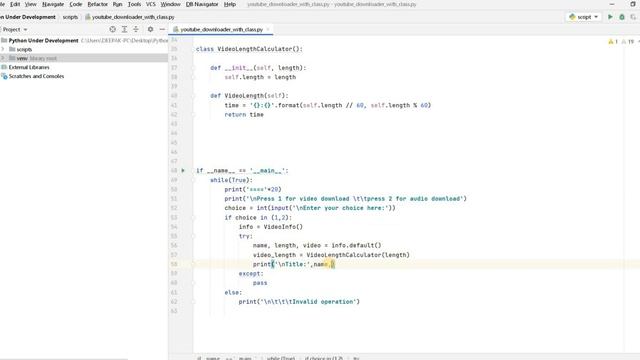Open the Code menu

tap(76, 4)
